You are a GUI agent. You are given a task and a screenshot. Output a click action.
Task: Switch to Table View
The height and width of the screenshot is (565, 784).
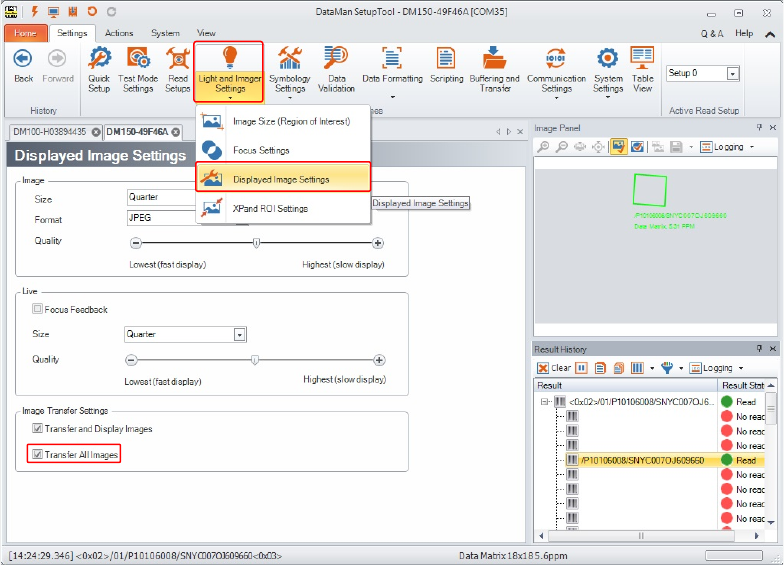(x=642, y=70)
